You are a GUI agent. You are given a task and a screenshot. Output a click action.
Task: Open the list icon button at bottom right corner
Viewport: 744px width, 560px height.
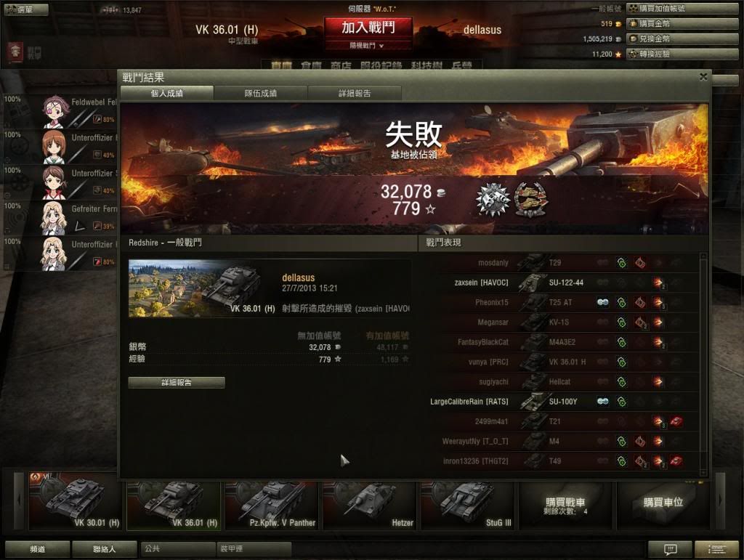717,549
